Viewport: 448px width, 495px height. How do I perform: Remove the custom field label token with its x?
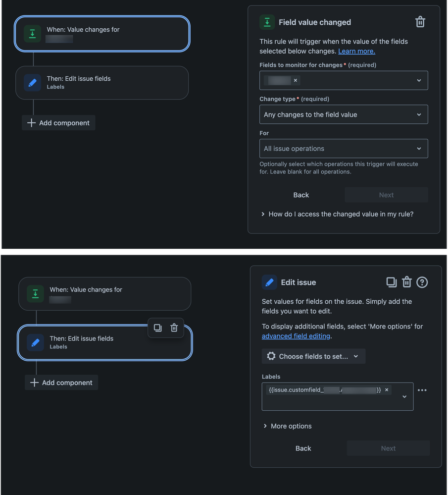pyautogui.click(x=387, y=390)
